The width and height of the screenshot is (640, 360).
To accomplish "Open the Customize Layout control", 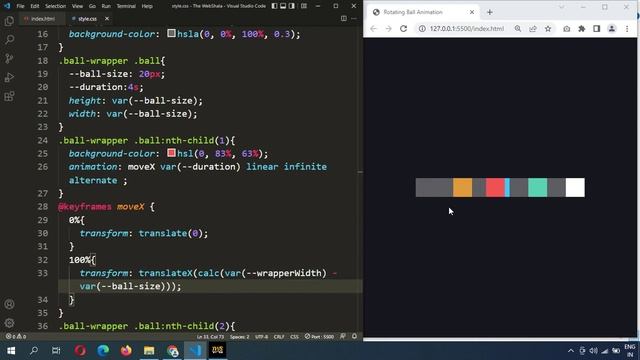I will (304, 6).
